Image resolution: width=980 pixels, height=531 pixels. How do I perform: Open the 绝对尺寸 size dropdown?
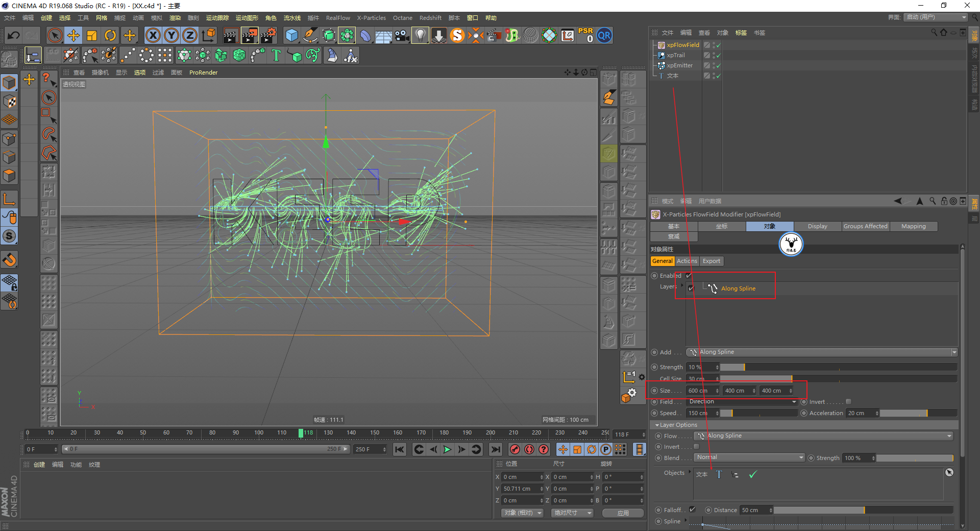pyautogui.click(x=572, y=513)
